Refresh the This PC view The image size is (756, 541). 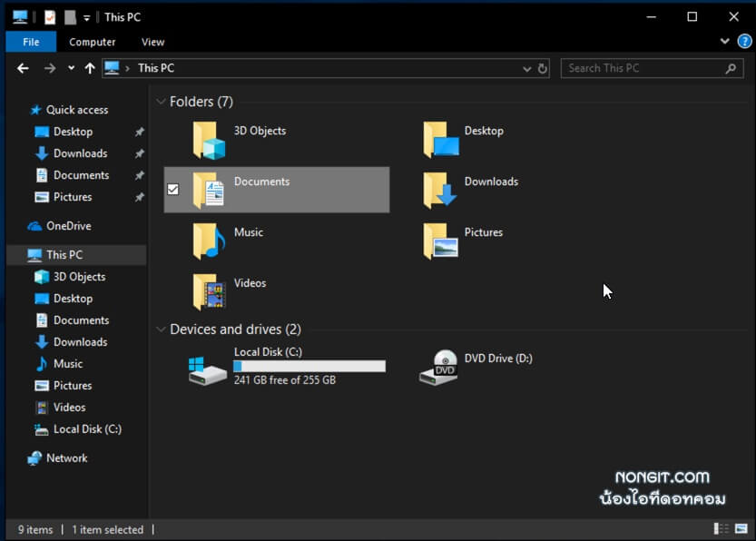(542, 68)
